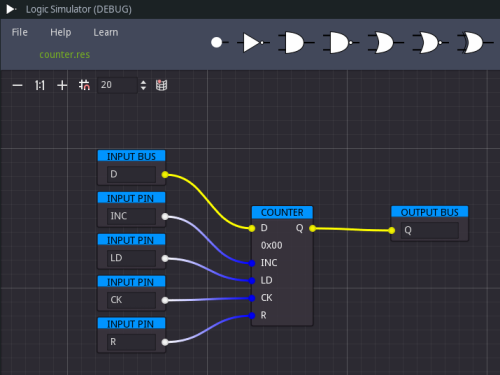Click the D name field in INPUT BUS
The image size is (500, 375).
pos(131,174)
